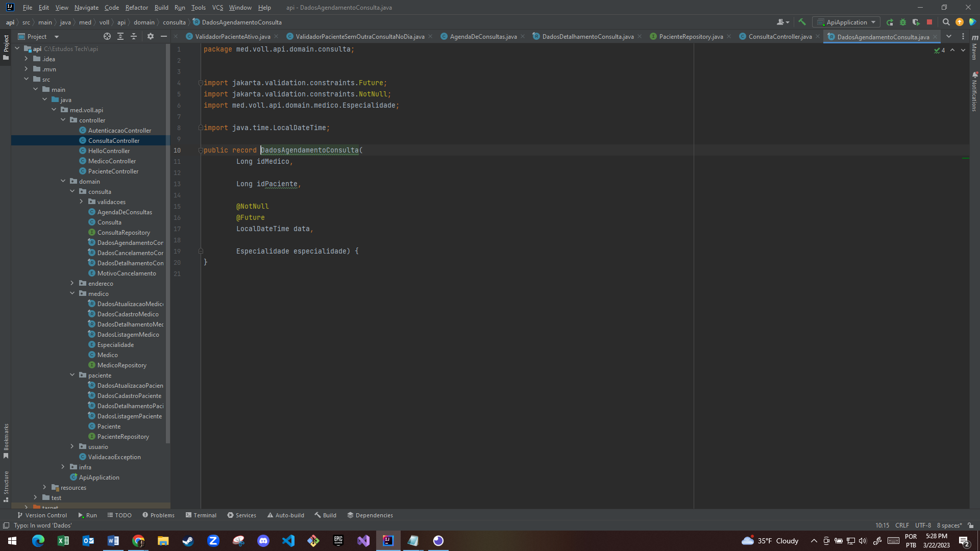Collapse the controller package
This screenshot has width=980, height=551.
[63, 120]
